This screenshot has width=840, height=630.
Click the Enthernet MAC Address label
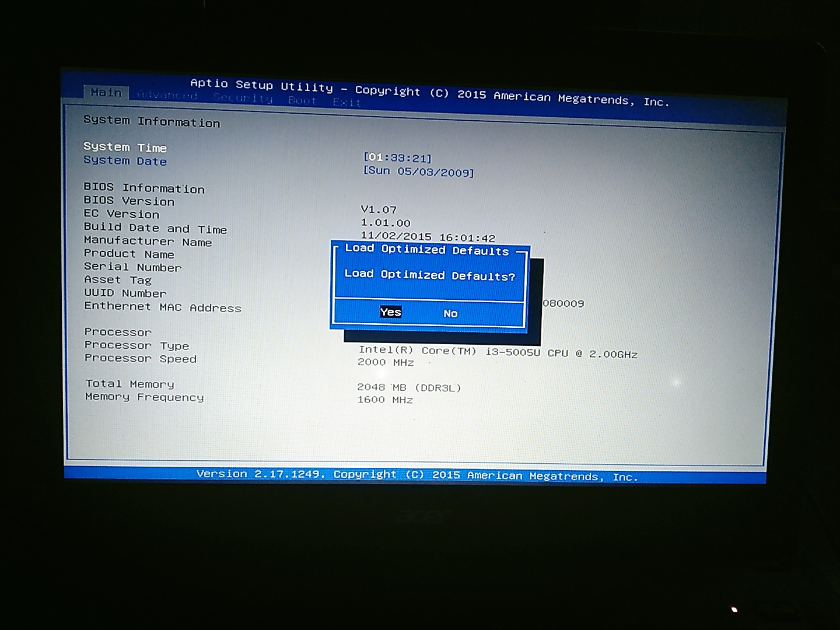(x=163, y=307)
